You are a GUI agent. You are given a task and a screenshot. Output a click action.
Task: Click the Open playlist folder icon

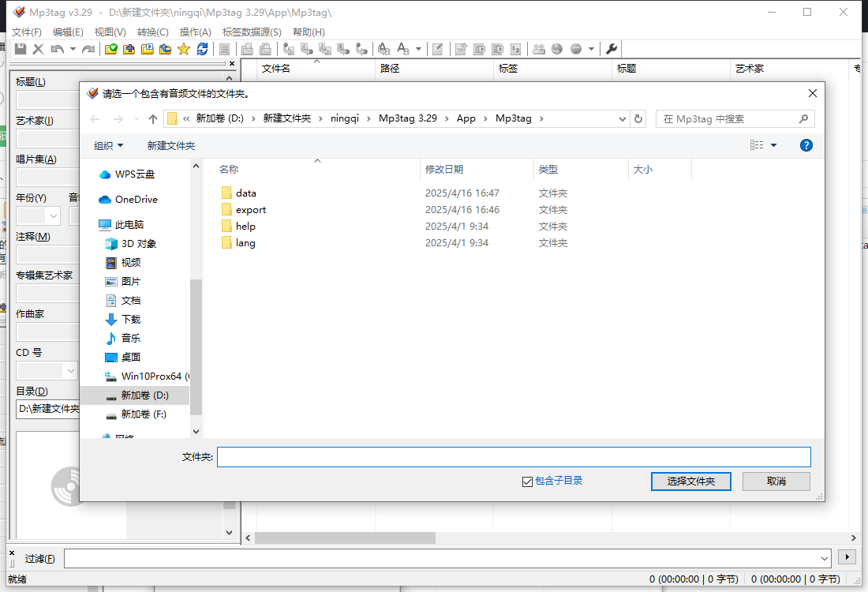(148, 49)
